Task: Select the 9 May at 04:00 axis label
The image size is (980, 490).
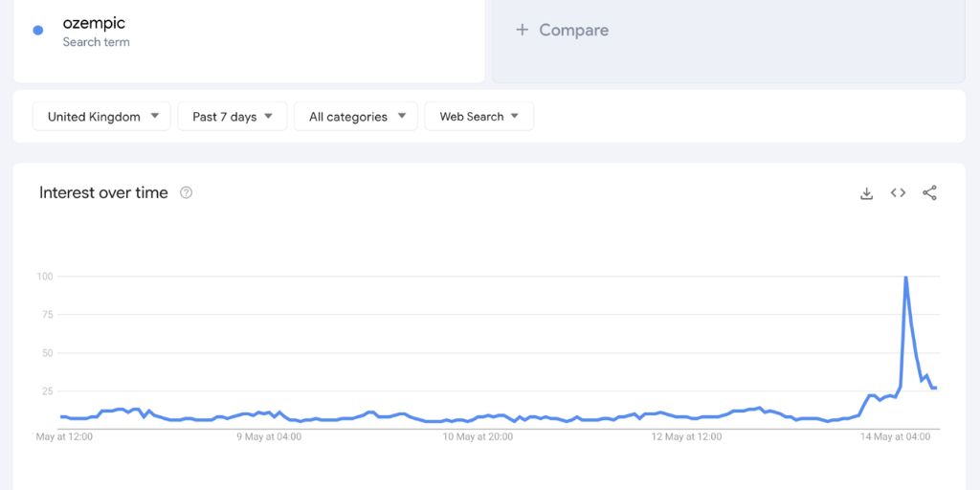Action: point(269,437)
